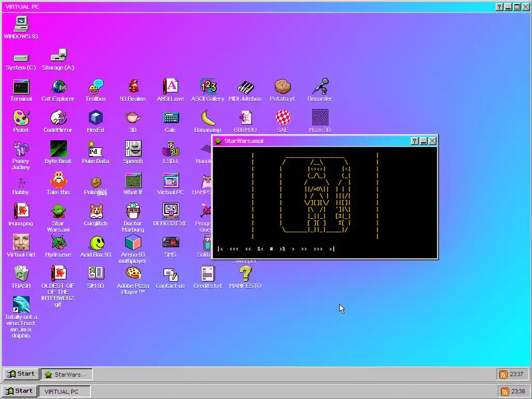
Task: Open the Credits.txt file icon
Action: [x=208, y=274]
